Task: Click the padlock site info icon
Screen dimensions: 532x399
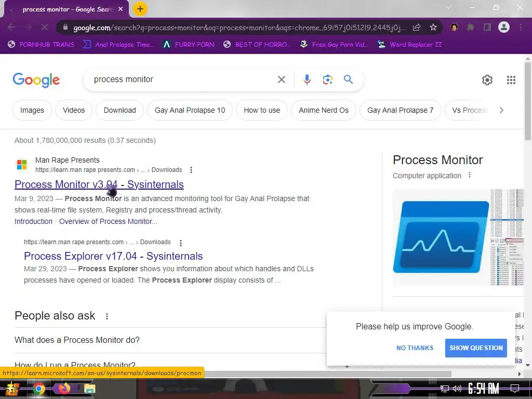Action: pyautogui.click(x=65, y=28)
